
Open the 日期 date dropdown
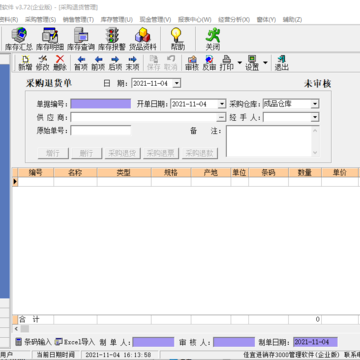tap(177, 83)
